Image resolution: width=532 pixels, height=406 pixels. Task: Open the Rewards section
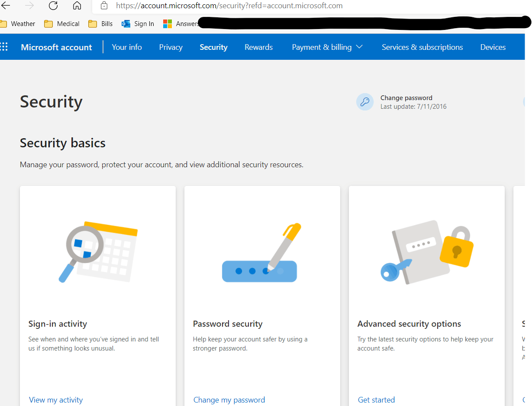(258, 47)
